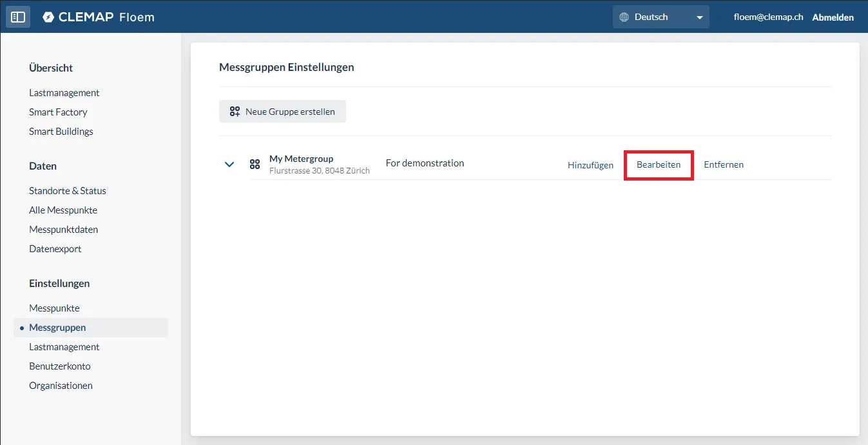Open the Deutsch language dropdown
This screenshot has height=445, width=868.
pyautogui.click(x=661, y=17)
